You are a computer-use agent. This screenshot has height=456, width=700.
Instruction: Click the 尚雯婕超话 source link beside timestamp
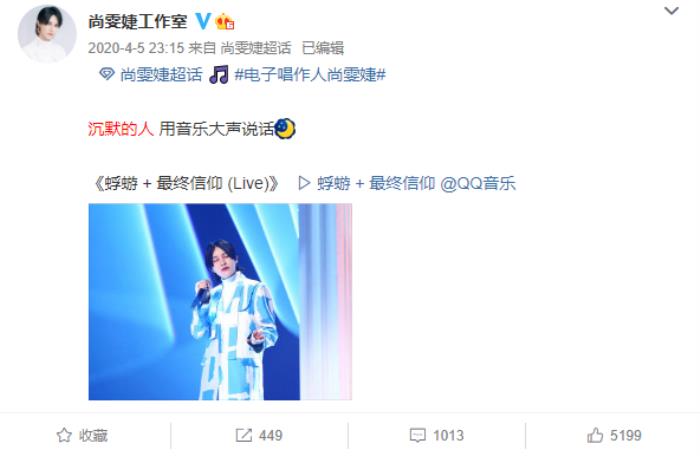tap(256, 48)
